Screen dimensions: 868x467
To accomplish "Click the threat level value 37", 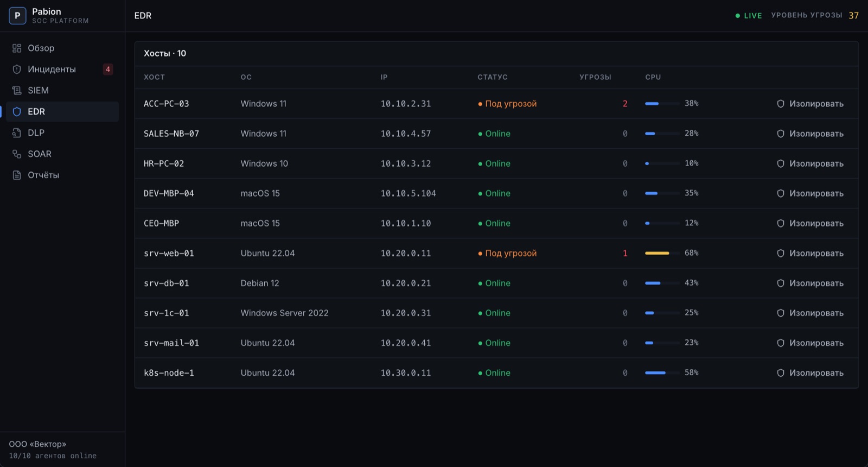I will [x=854, y=16].
